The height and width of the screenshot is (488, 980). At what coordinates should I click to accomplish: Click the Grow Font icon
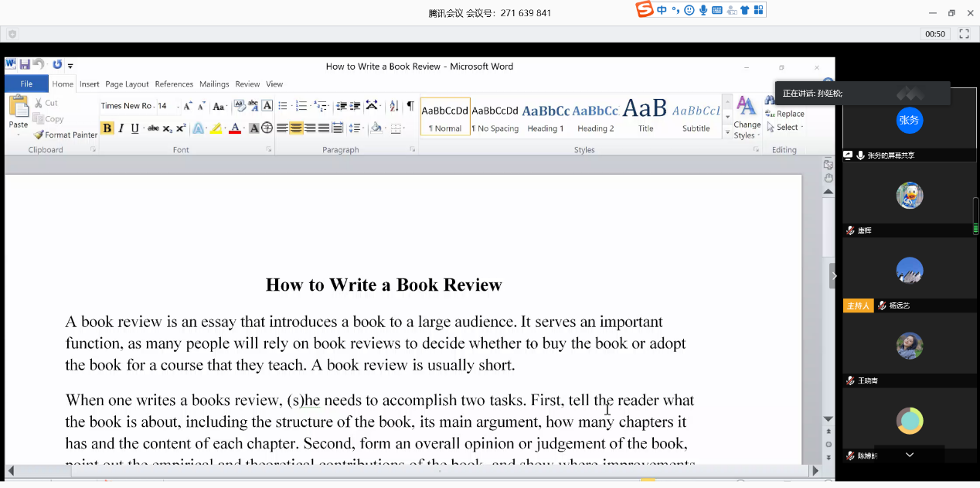coord(188,106)
